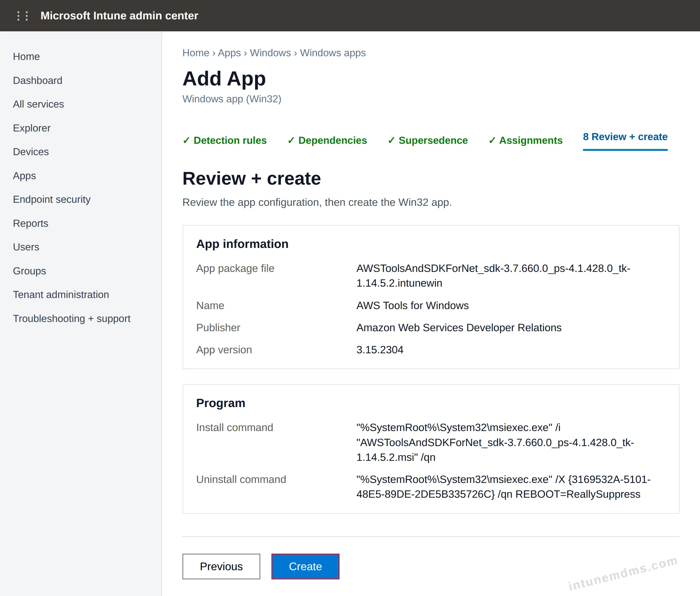Go to Home in the sidebar

[26, 57]
